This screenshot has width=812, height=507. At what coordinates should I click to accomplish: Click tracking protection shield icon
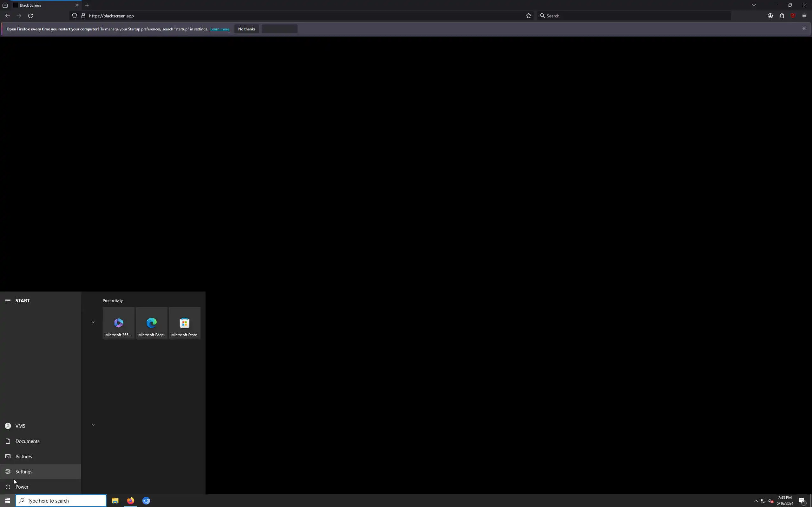(x=75, y=16)
